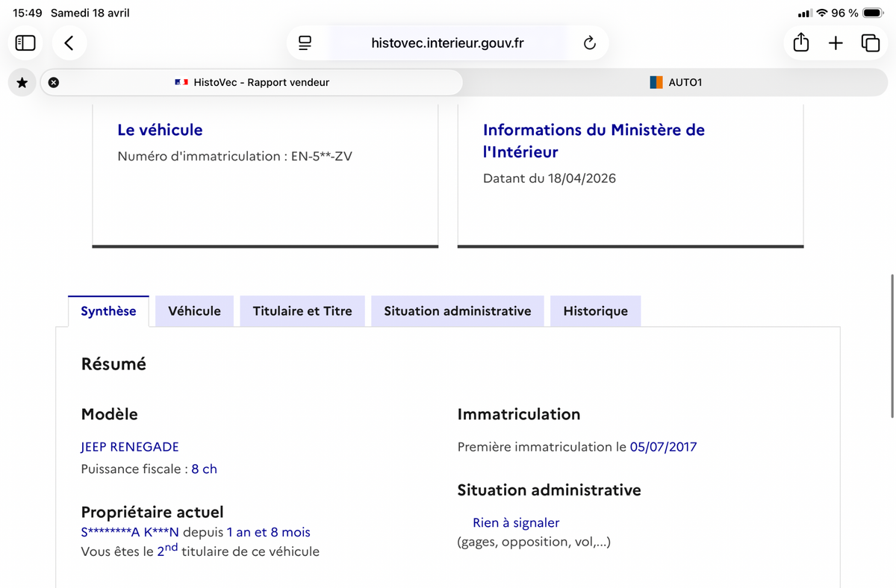The height and width of the screenshot is (588, 896).
Task: Open the Share sheet icon
Action: coord(801,43)
